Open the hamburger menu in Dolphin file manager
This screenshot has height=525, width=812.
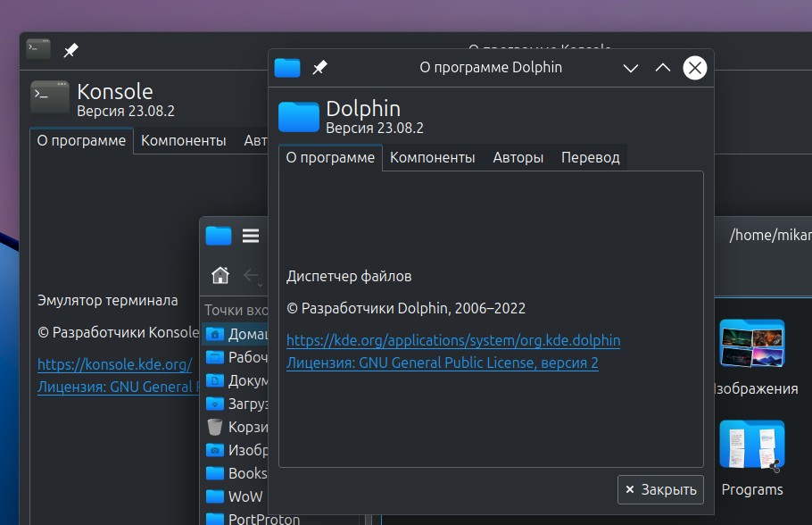(251, 236)
